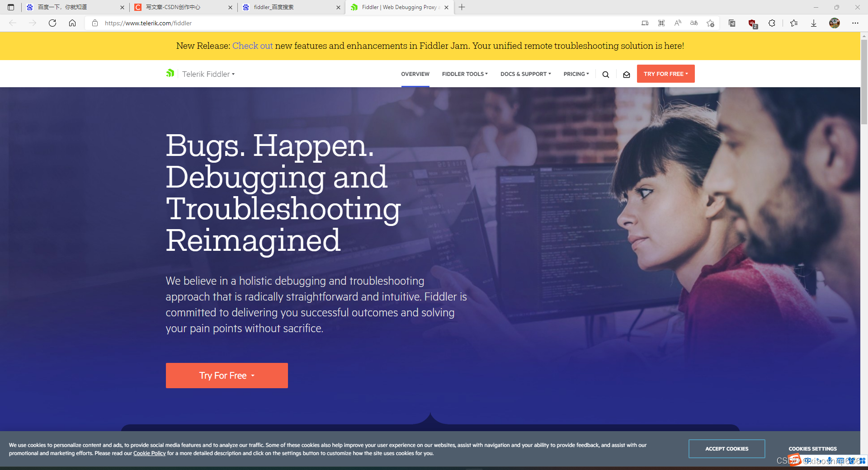Click the Telerik Fiddler green logo
Screen dimensions: 868x470
click(170, 73)
